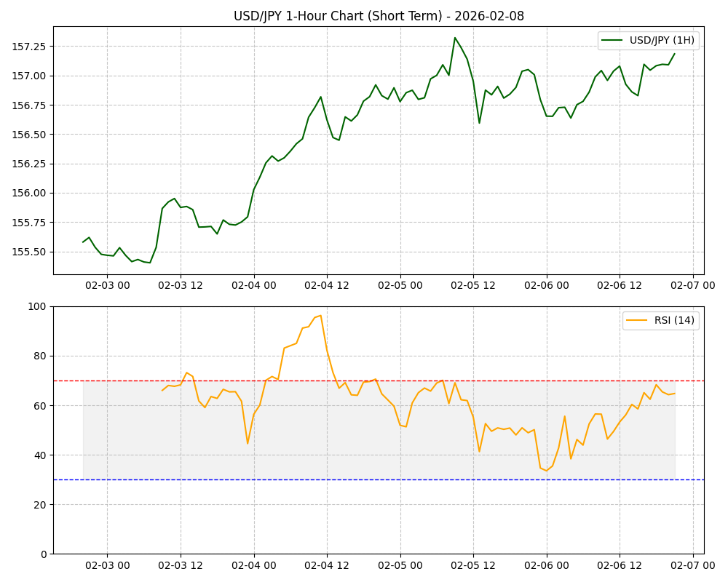The height and width of the screenshot is (582, 728).
Task: Click the 155.50 price axis label
Action: pyautogui.click(x=31, y=252)
